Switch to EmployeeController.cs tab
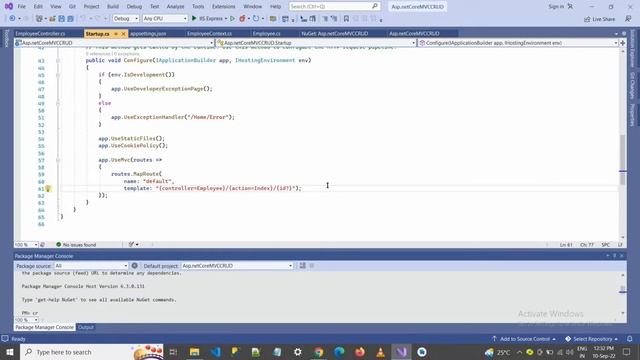 pos(40,33)
